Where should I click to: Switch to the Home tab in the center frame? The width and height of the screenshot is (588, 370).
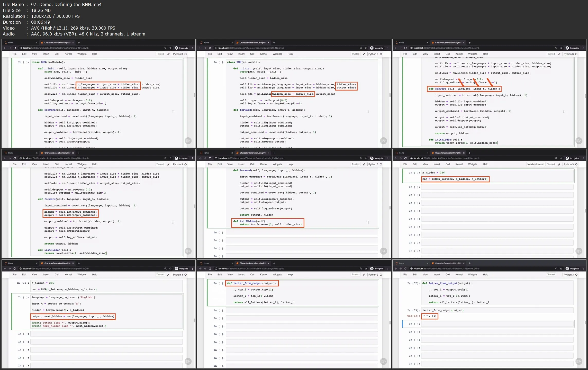click(216, 153)
